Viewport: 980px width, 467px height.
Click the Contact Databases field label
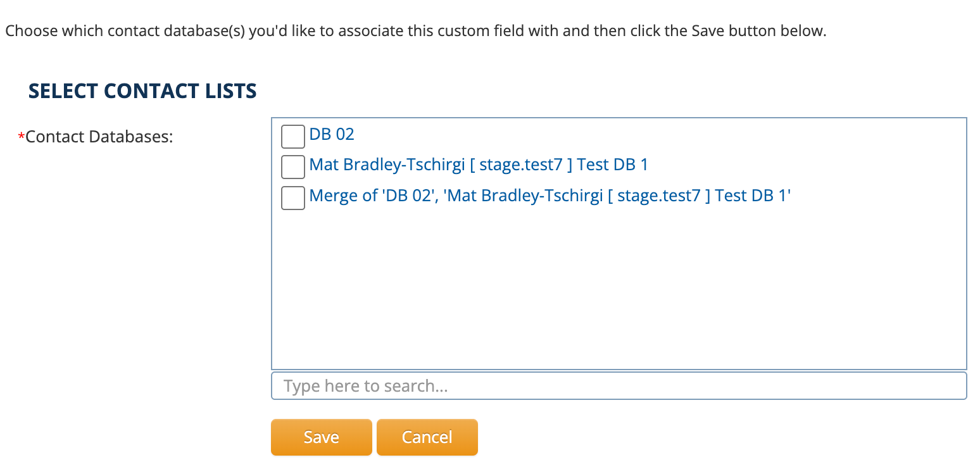pos(99,136)
